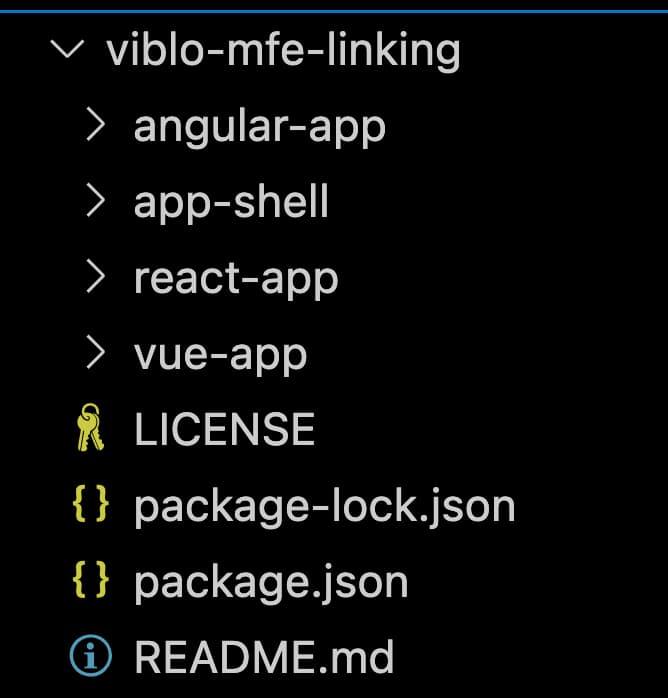The image size is (668, 698).
Task: Expand the app-shell folder arrow
Action: pyautogui.click(x=95, y=201)
